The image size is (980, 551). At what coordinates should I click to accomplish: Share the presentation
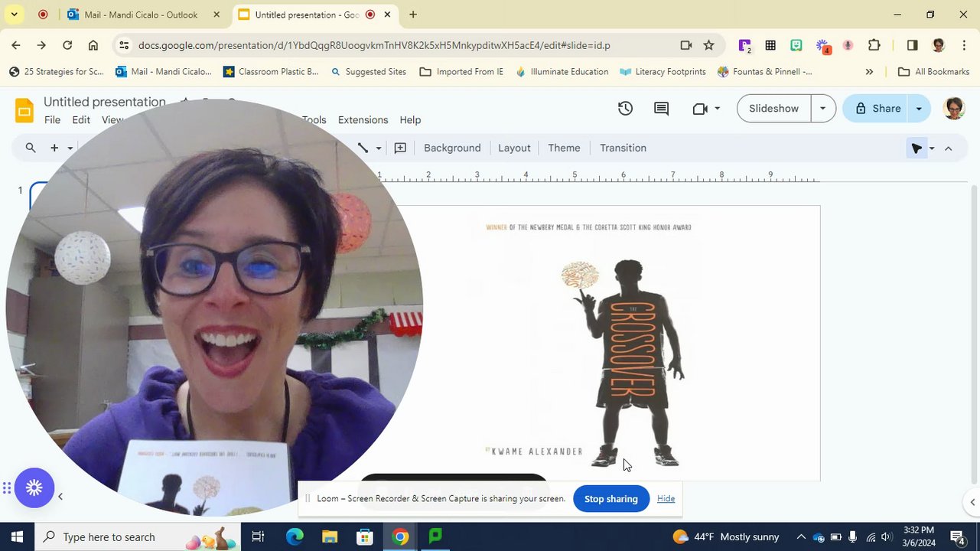pos(877,109)
